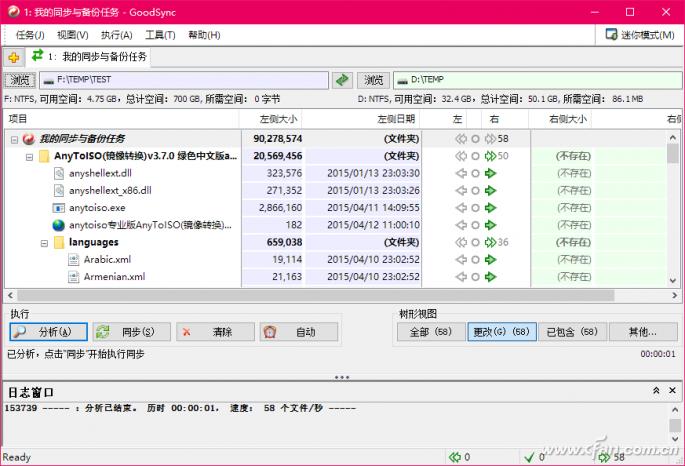This screenshot has height=466, width=685.
Task: Open mini mode via the 迷你模式(M) button
Action: (x=640, y=35)
